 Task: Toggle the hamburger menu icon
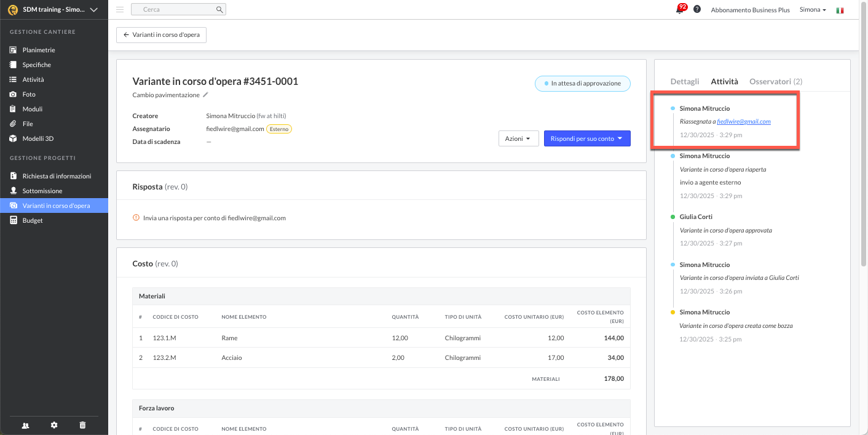click(120, 10)
